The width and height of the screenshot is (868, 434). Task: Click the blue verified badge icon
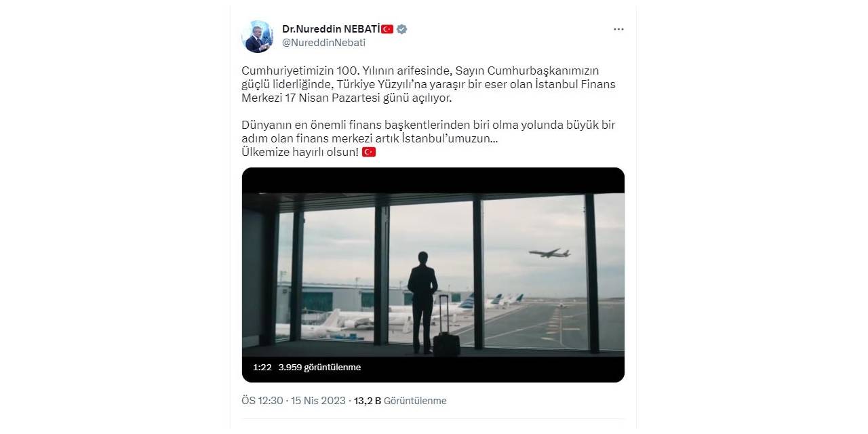click(x=401, y=29)
